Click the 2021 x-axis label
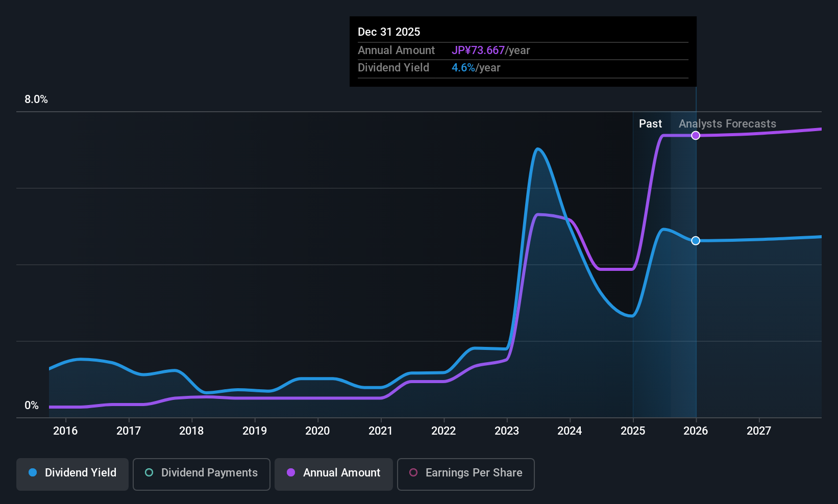This screenshot has width=838, height=504. pos(381,431)
